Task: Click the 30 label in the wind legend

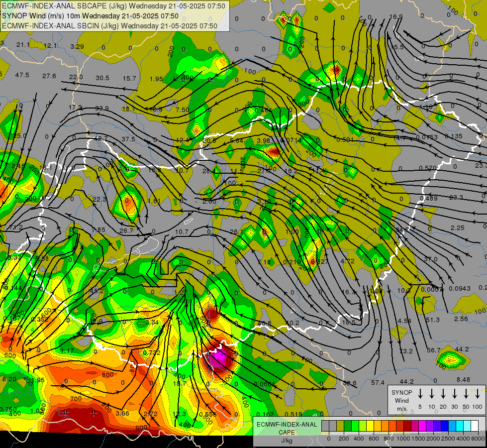Action: click(x=454, y=407)
